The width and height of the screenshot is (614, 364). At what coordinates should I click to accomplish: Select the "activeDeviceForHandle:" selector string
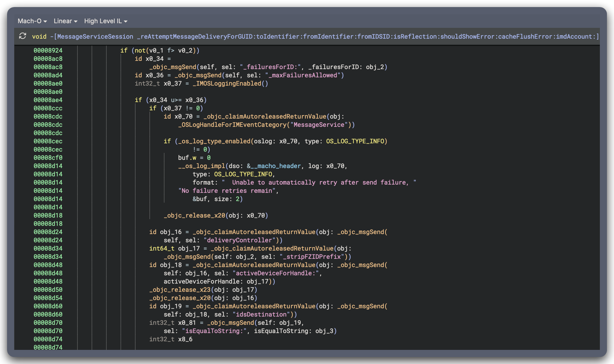click(275, 273)
